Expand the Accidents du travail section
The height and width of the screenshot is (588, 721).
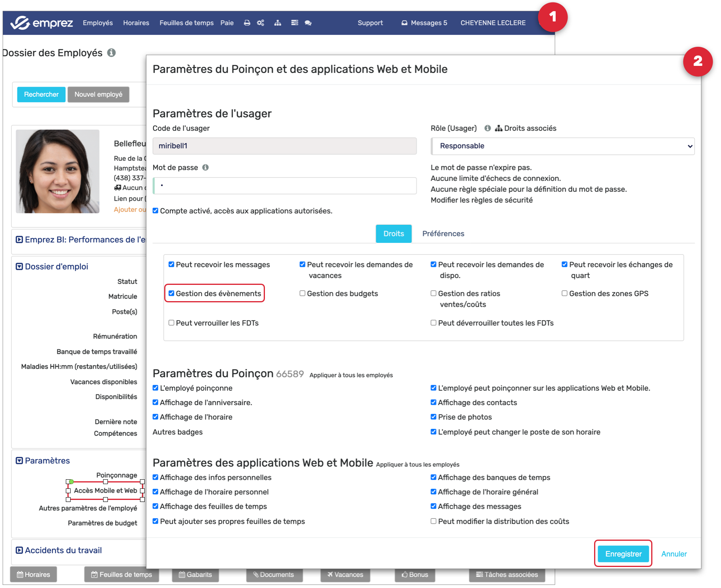(x=19, y=550)
